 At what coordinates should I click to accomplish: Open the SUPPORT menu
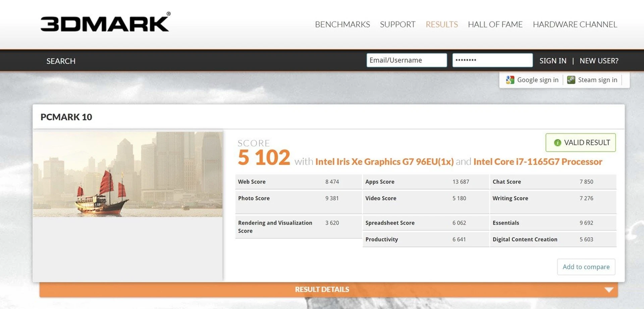(x=397, y=24)
